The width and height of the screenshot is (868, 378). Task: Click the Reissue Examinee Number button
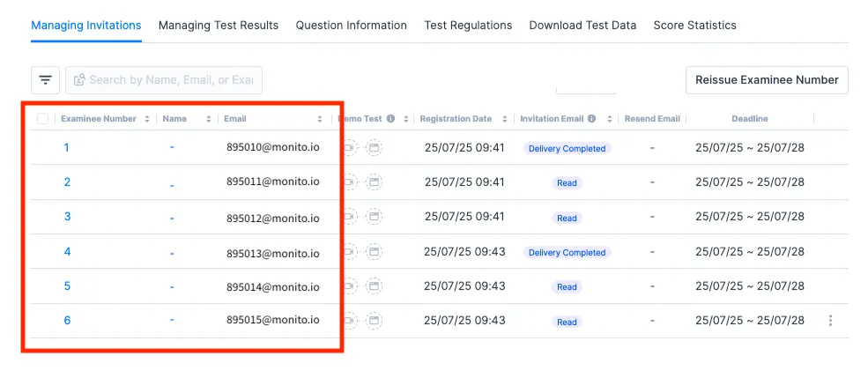pyautogui.click(x=767, y=80)
